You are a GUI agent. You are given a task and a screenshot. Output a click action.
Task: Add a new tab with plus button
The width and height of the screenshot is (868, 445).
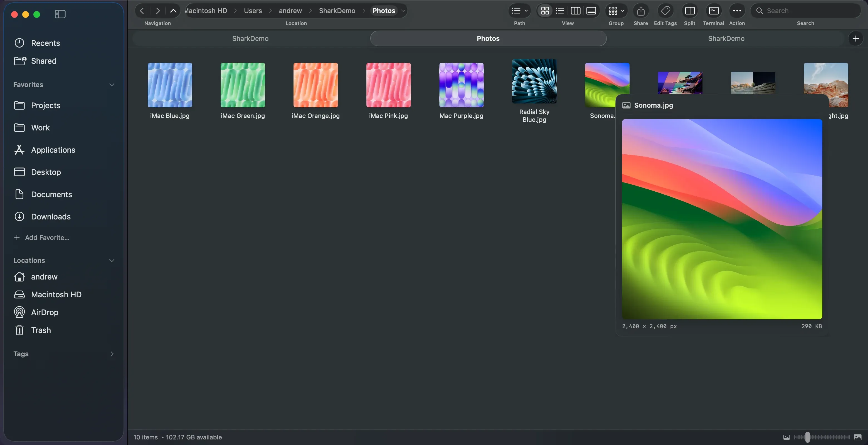(x=855, y=38)
